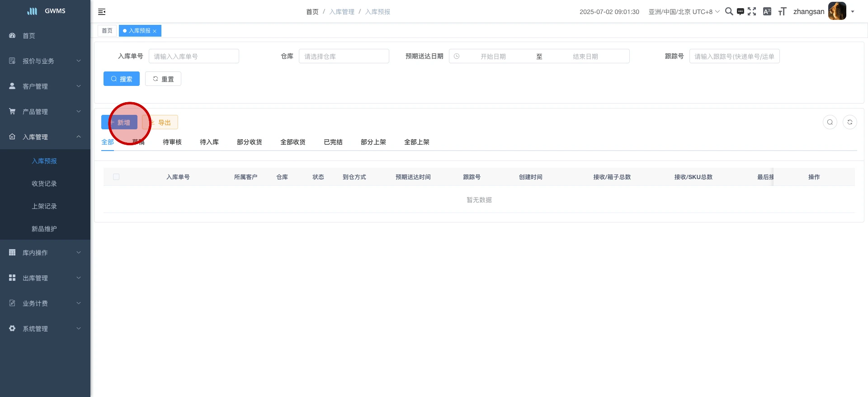Click the 重置 reset button
The height and width of the screenshot is (397, 868).
click(163, 79)
